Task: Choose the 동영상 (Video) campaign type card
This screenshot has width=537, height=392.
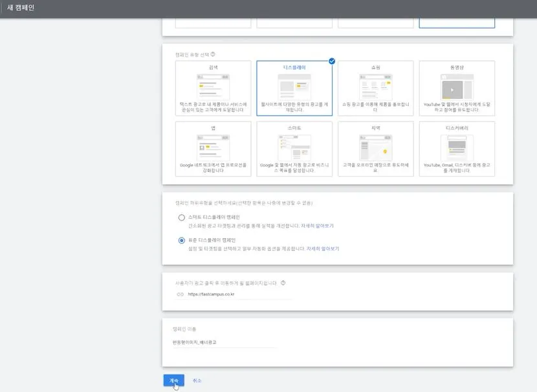Action: 457,89
